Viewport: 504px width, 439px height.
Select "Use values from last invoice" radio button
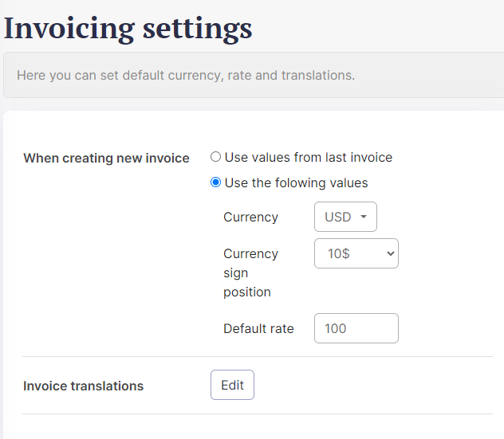(x=215, y=157)
